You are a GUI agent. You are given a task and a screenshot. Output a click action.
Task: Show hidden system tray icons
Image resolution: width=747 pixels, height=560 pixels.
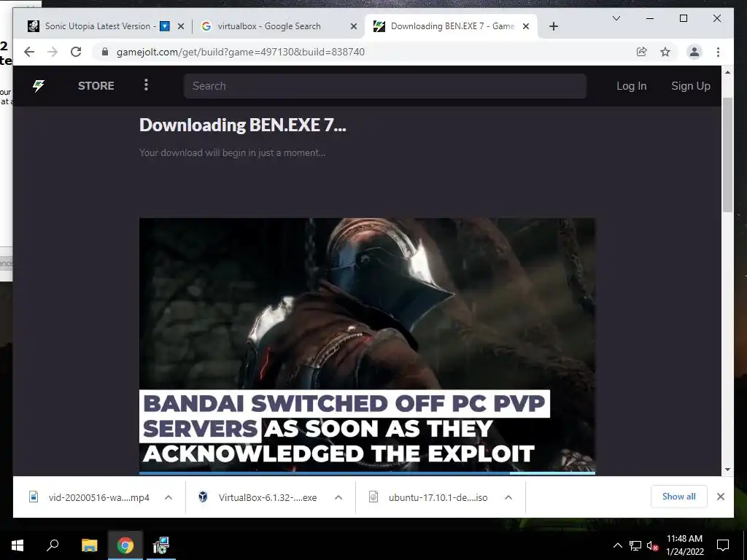617,545
